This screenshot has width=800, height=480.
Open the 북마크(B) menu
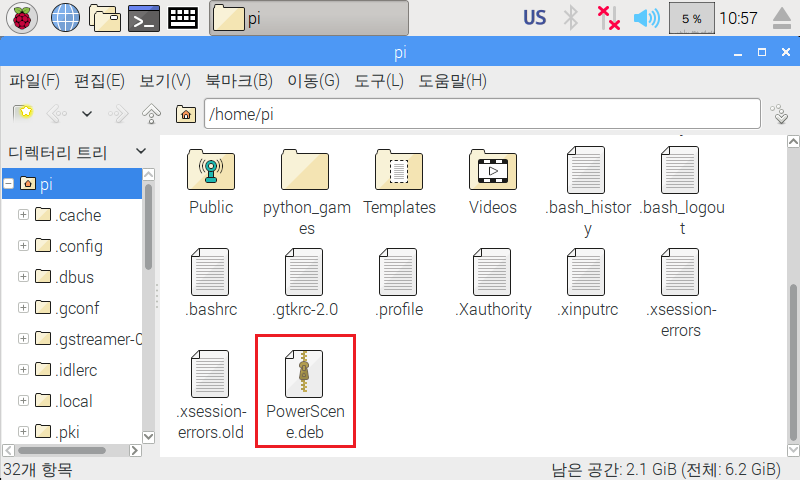click(x=239, y=81)
